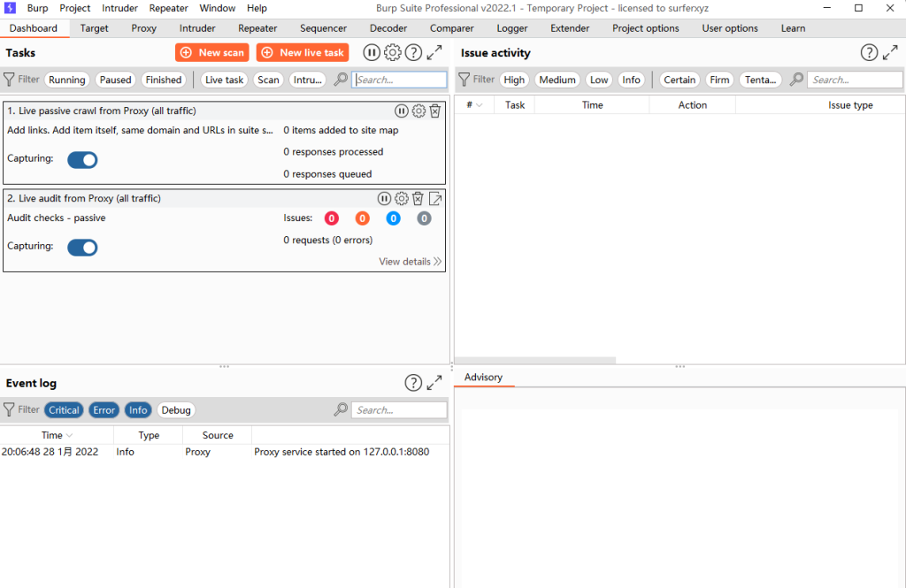Focus the Tasks search field

[x=399, y=80]
